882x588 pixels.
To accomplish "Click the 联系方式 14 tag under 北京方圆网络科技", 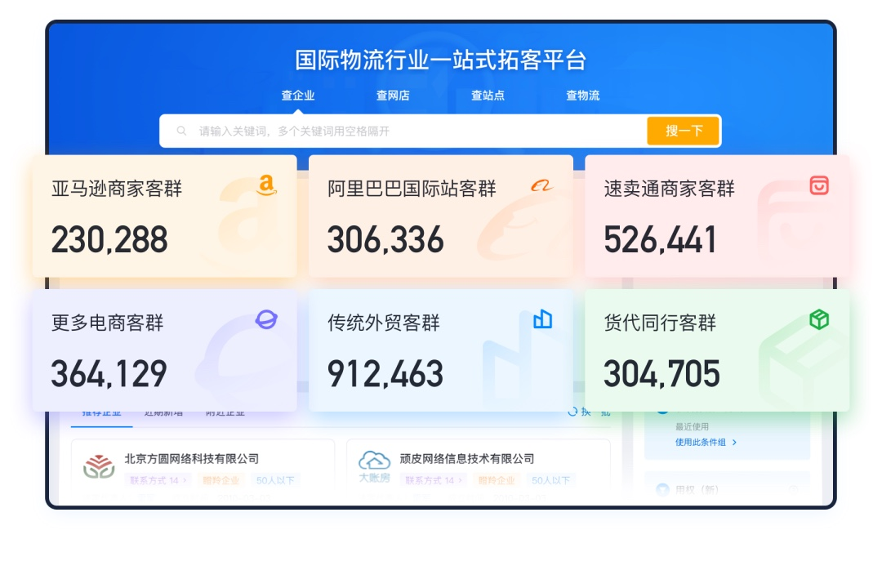I will [x=158, y=480].
